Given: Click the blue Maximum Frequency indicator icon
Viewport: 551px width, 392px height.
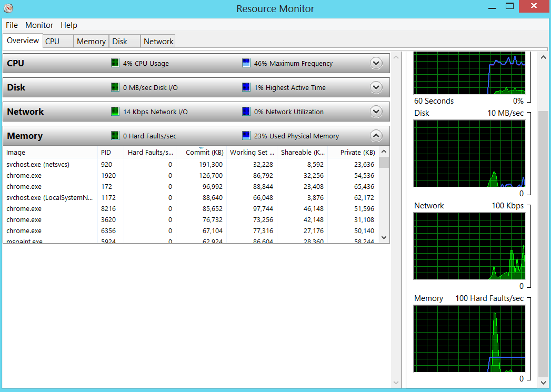Looking at the screenshot, I should click(246, 63).
